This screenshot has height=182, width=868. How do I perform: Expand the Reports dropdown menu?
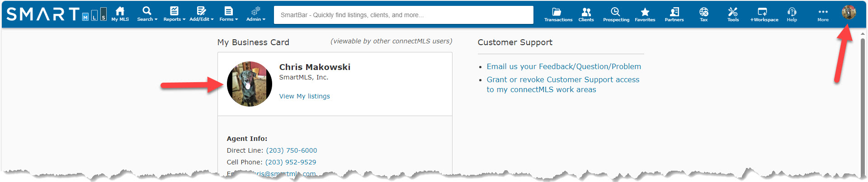click(x=174, y=14)
